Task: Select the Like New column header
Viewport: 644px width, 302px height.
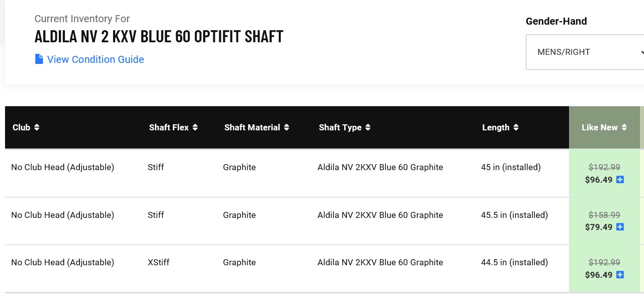Action: coord(599,127)
